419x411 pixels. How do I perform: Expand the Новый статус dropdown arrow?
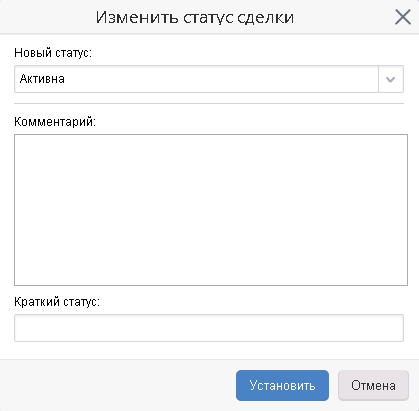(391, 79)
